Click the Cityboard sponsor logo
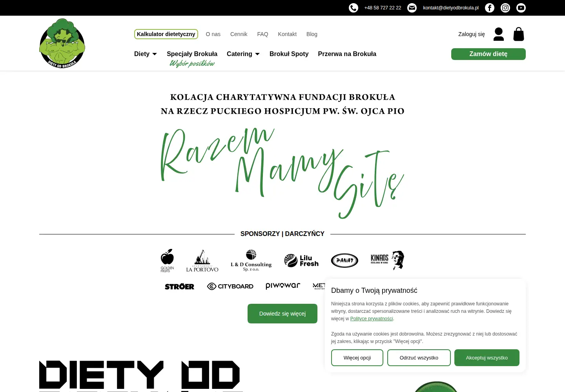Screen dimensions: 565x392 pos(230,287)
